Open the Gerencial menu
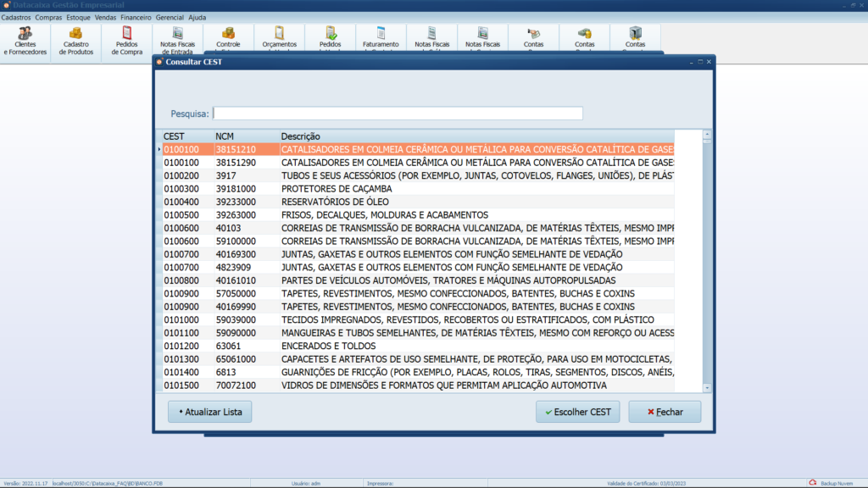The image size is (868, 488). pos(170,17)
